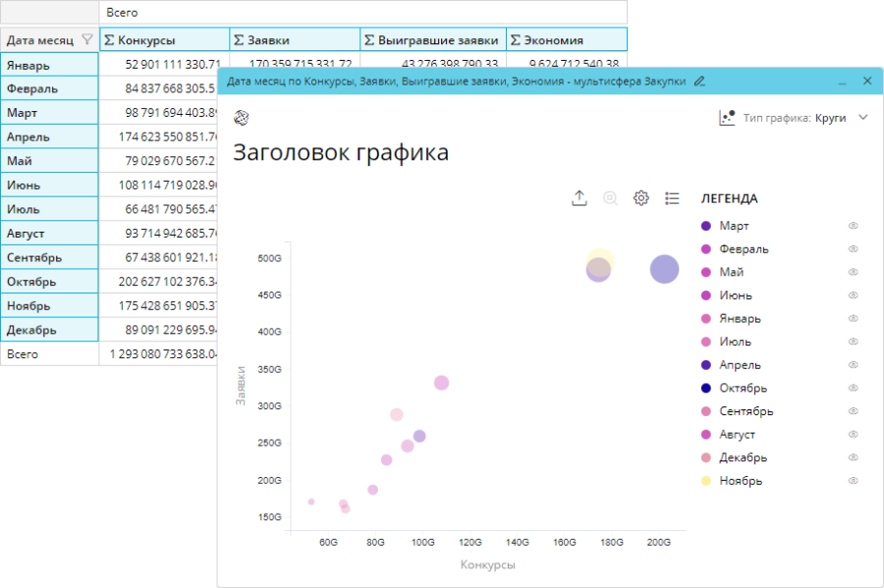Viewport: 884px width, 588px height.
Task: Click the zoom reset magnifier icon
Action: tap(610, 198)
